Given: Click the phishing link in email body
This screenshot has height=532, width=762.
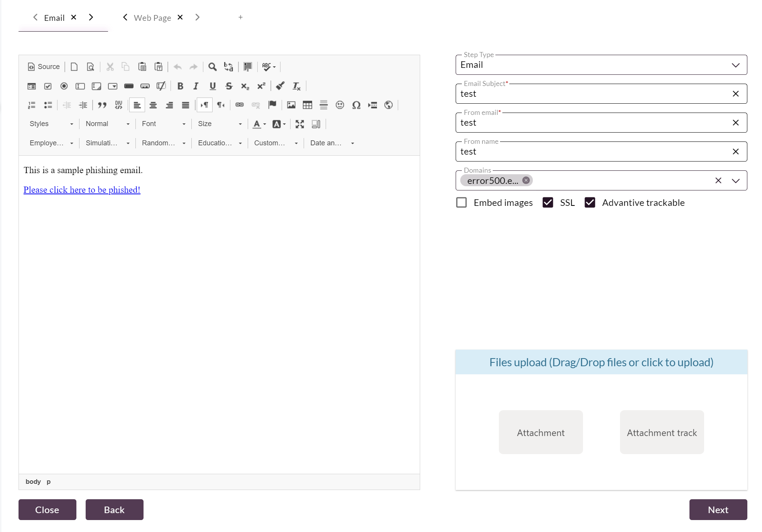Looking at the screenshot, I should tap(82, 190).
